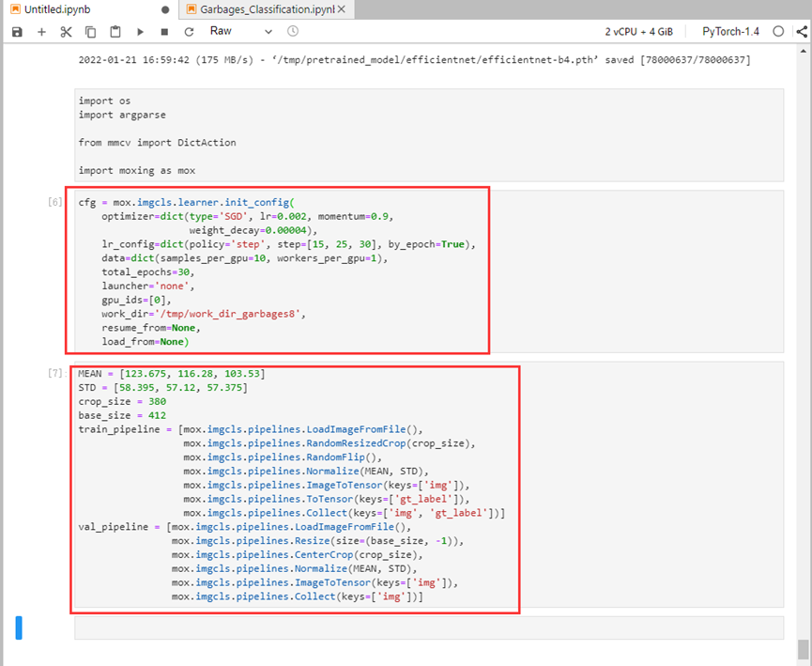The image size is (812, 666).
Task: Click the blue collapser bar of the empty cell
Action: click(x=19, y=627)
